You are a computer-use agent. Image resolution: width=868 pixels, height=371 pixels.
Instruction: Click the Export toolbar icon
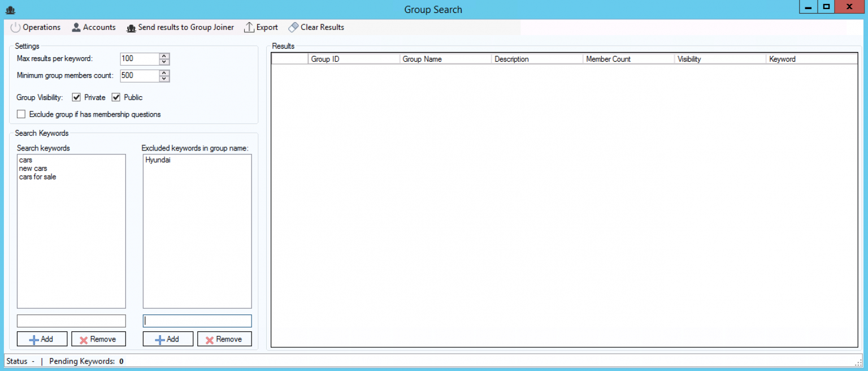[249, 27]
